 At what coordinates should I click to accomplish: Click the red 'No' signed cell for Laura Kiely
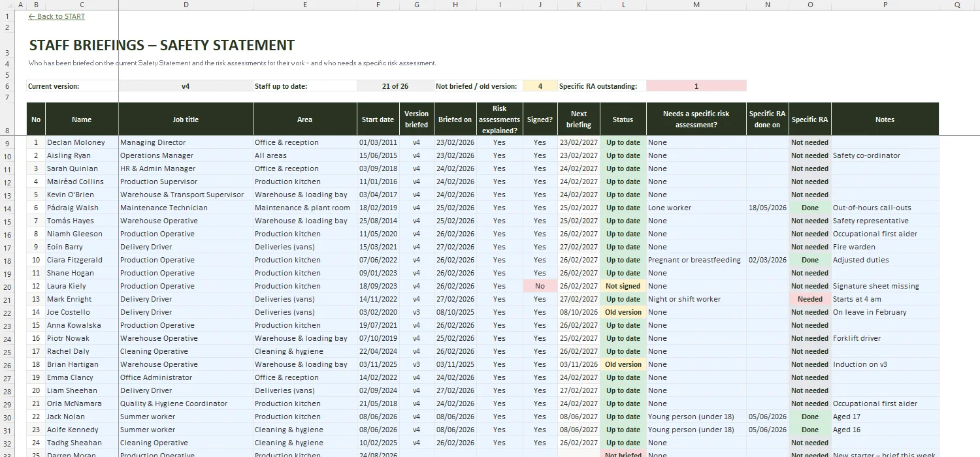[540, 286]
